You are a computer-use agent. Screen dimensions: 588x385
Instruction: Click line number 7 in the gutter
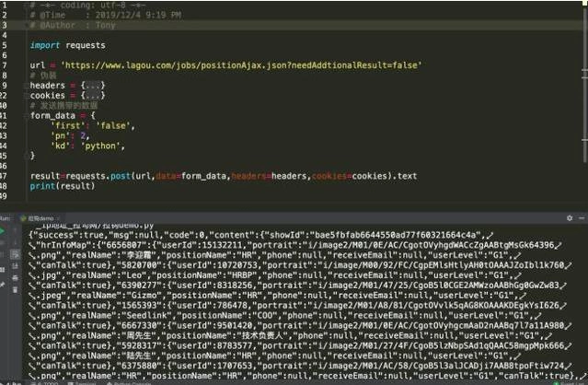pyautogui.click(x=4, y=65)
